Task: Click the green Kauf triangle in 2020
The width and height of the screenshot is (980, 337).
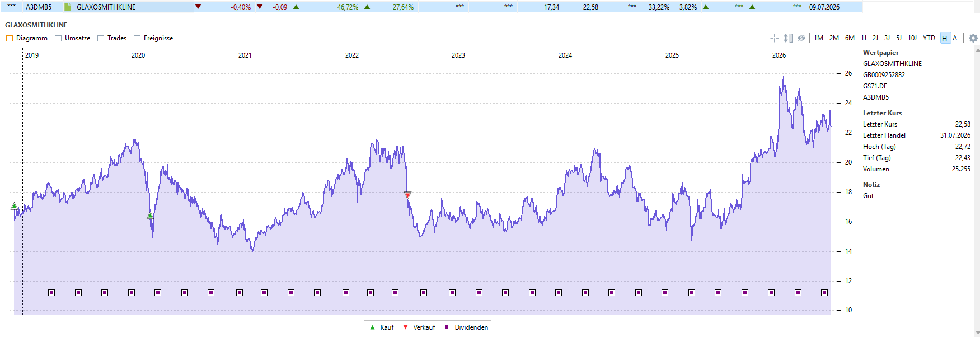Action: [x=150, y=216]
